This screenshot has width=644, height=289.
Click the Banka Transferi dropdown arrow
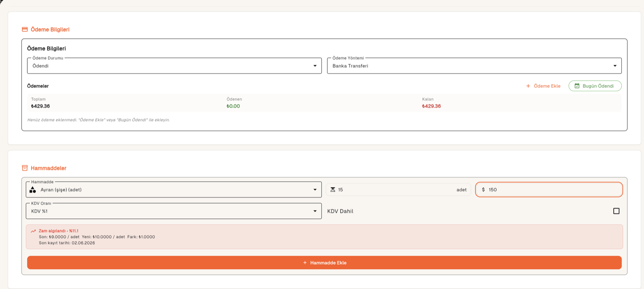click(x=615, y=66)
